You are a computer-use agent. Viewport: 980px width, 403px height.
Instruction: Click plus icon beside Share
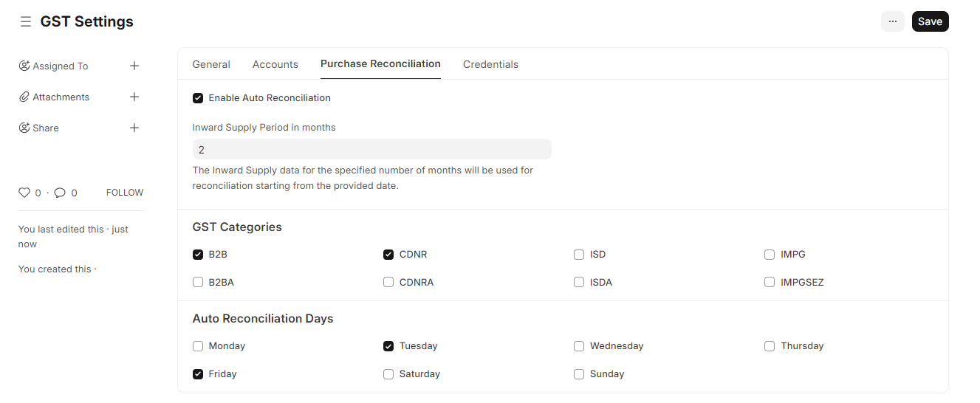point(134,128)
